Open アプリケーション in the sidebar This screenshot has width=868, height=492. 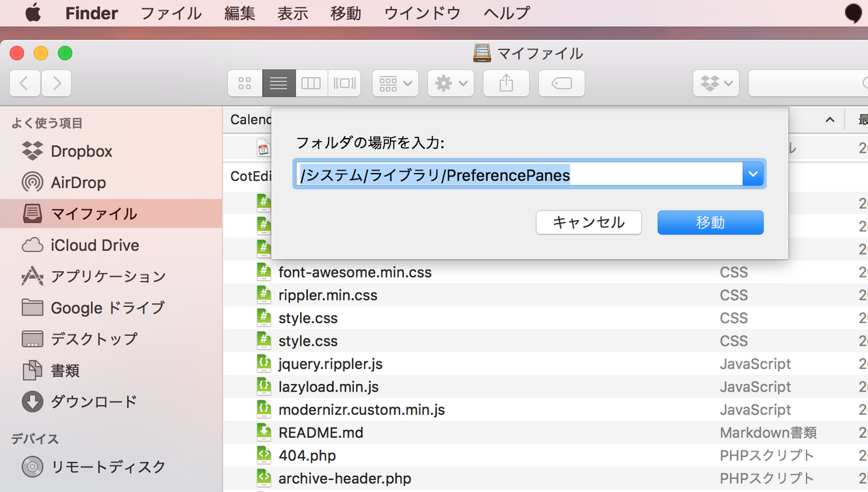[x=108, y=277]
